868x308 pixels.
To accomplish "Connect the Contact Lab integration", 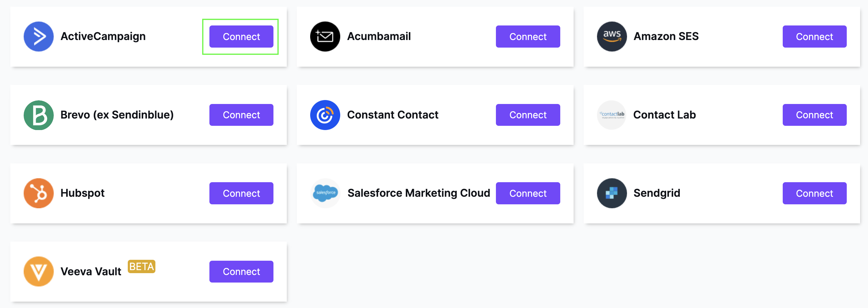I will pyautogui.click(x=814, y=115).
